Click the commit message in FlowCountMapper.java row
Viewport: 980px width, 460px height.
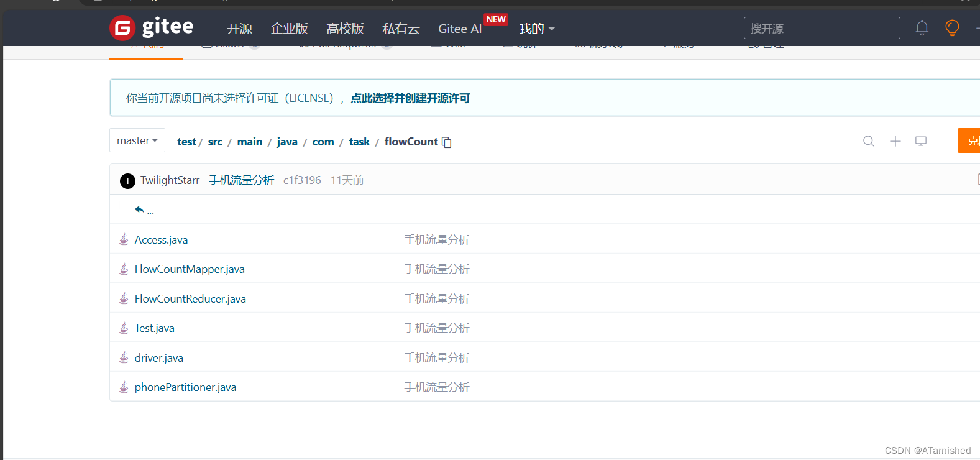point(437,269)
